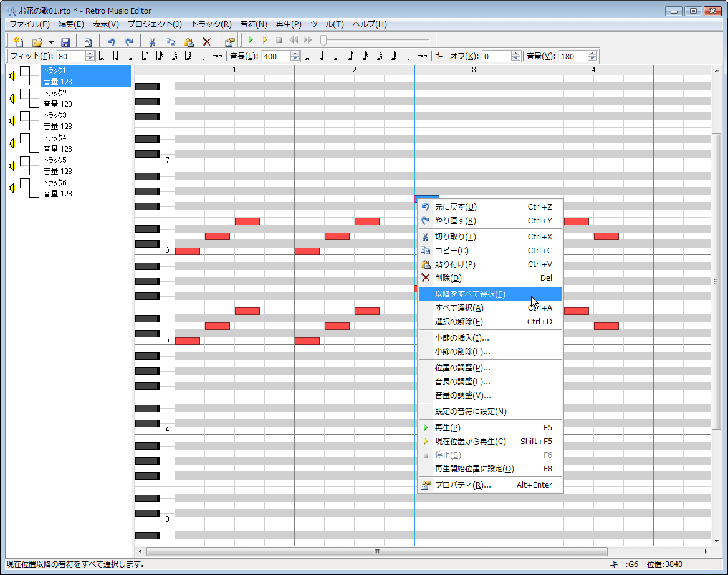Set fit to eighth note

tap(145, 56)
